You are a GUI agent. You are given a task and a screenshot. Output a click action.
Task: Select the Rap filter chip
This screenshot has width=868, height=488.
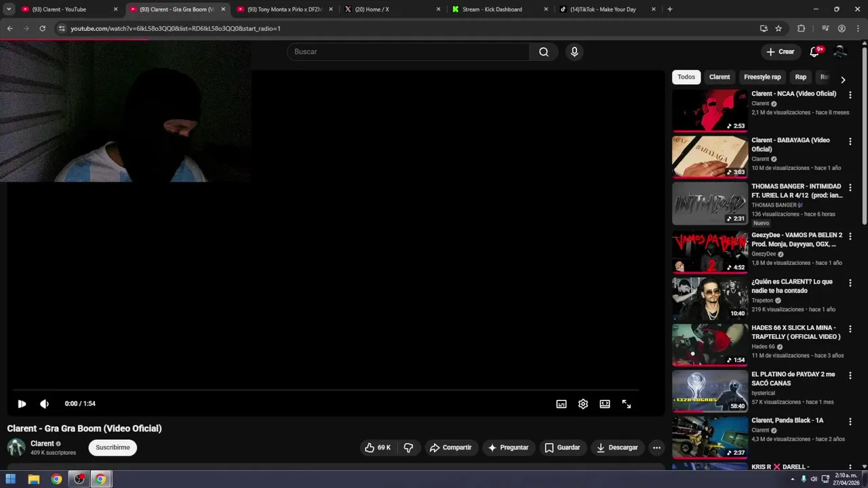pos(801,77)
